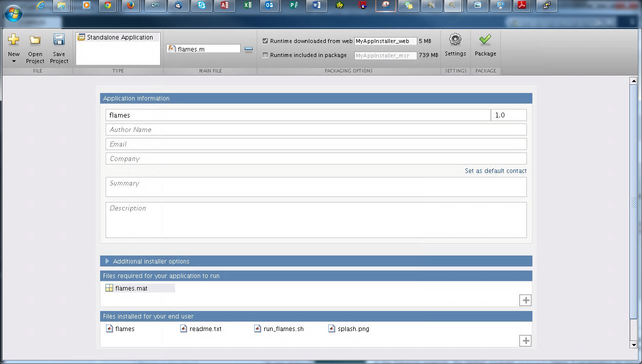Expand Additional installer options
642x364 pixels.
point(107,261)
